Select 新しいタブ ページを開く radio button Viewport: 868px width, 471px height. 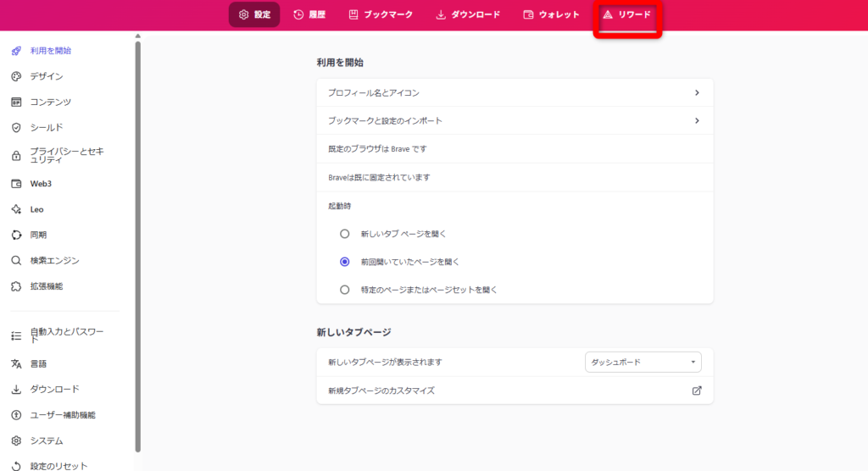tap(344, 234)
